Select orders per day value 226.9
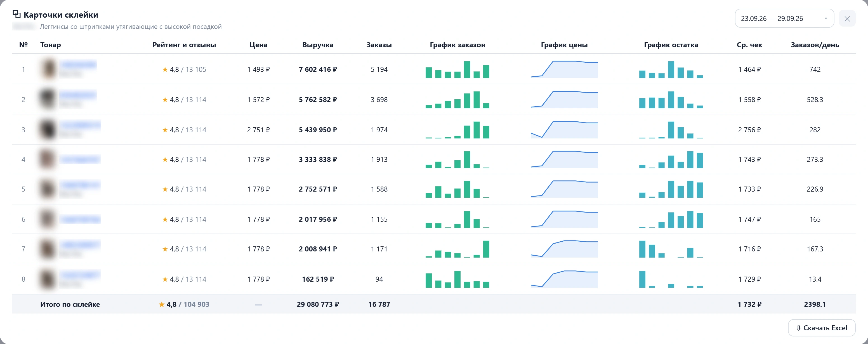 tap(815, 189)
